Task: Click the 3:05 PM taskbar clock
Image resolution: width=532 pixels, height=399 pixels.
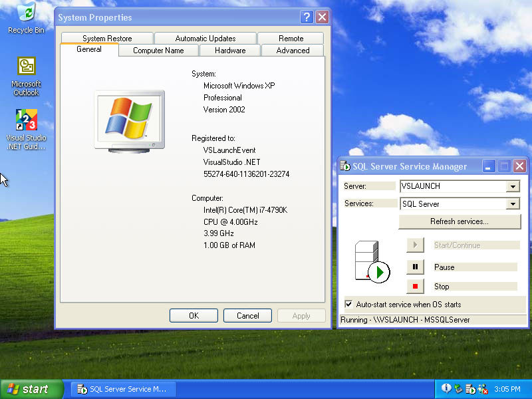Action: (507, 389)
